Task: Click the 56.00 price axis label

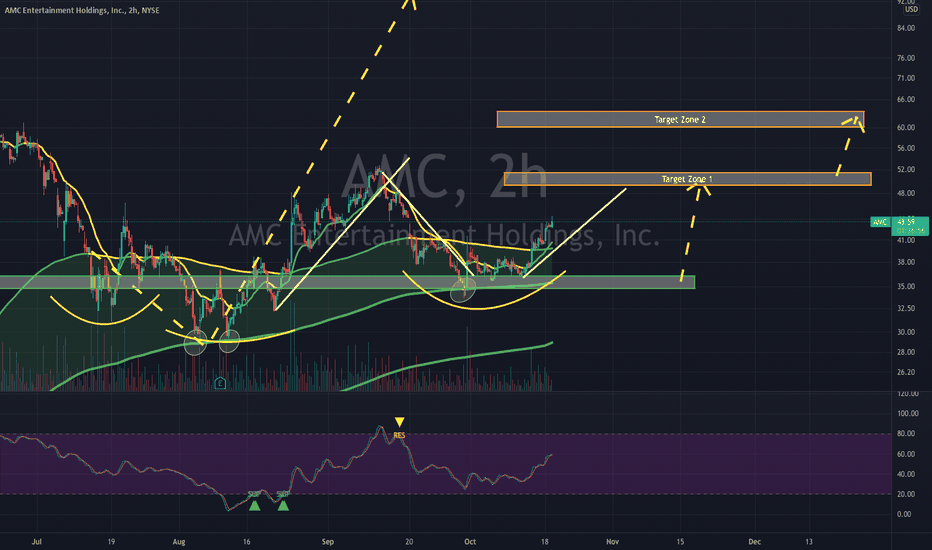Action: point(906,148)
